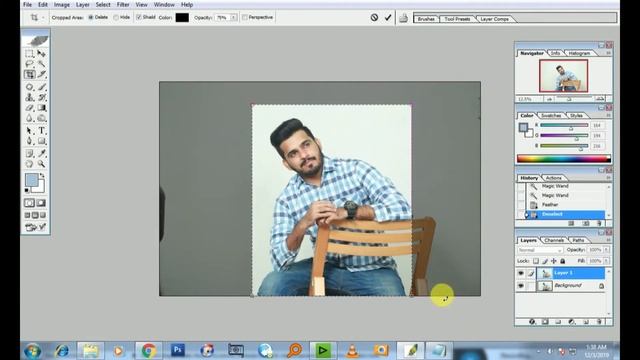Open the Histogram tab
640x360 pixels.
tap(579, 53)
